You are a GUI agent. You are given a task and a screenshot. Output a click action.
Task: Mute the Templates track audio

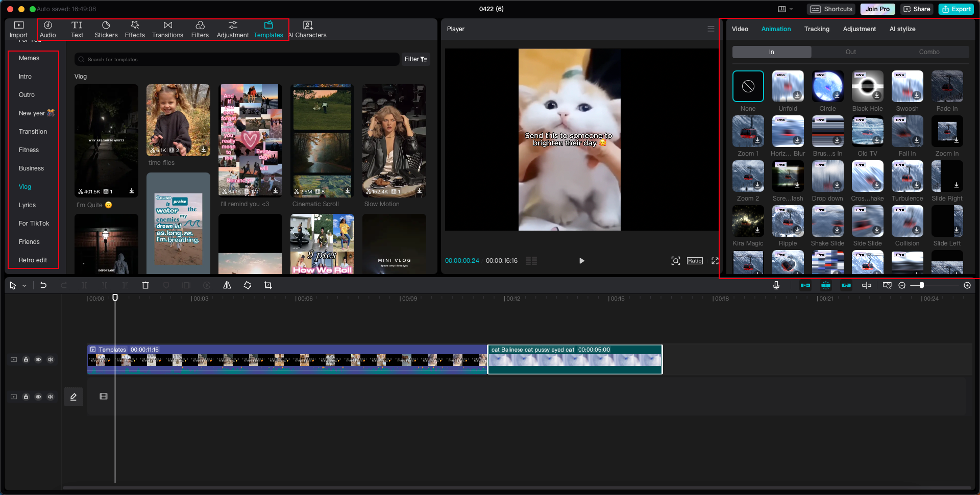(x=51, y=359)
